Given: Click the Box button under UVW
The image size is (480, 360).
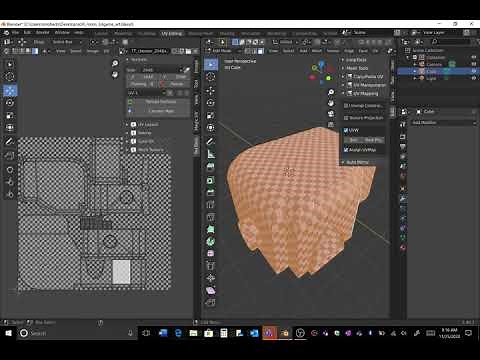Looking at the screenshot, I should pyautogui.click(x=354, y=140).
